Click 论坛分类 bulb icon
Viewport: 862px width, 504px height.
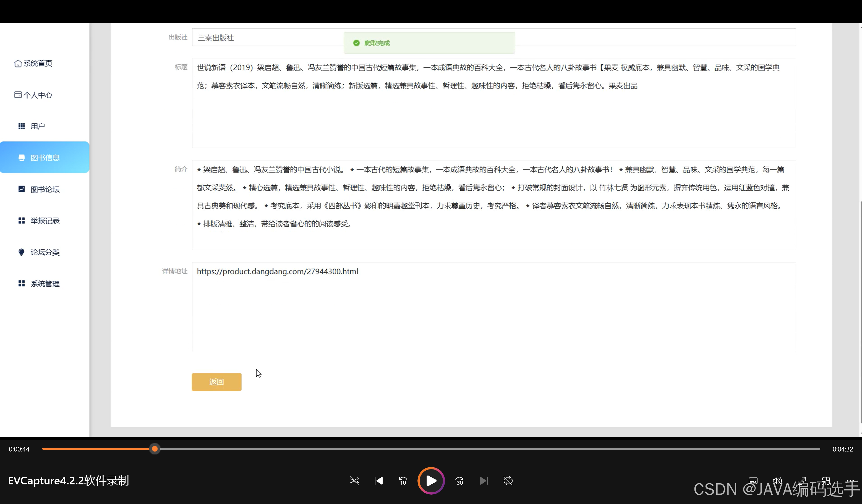coord(22,252)
